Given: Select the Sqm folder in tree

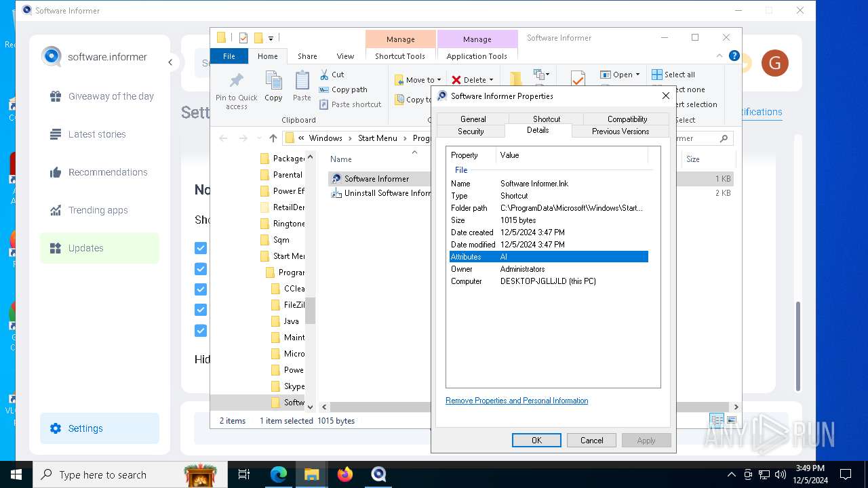Looking at the screenshot, I should coord(275,240).
